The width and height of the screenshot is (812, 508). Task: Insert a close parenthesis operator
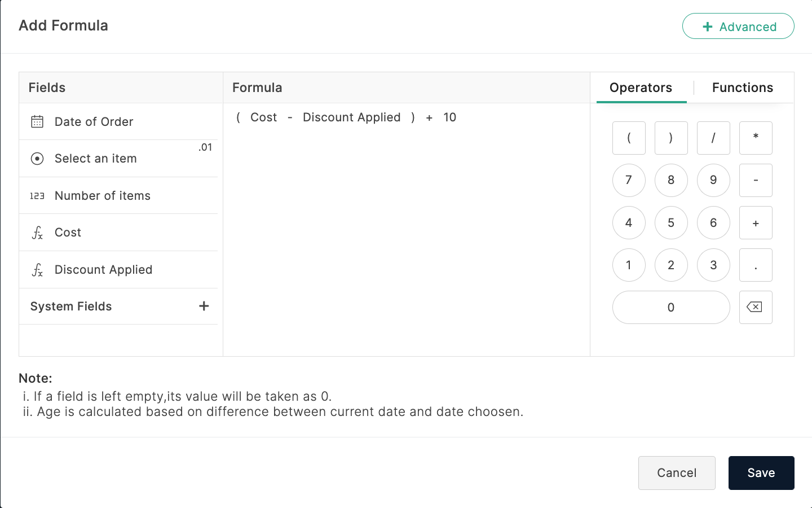pyautogui.click(x=671, y=138)
